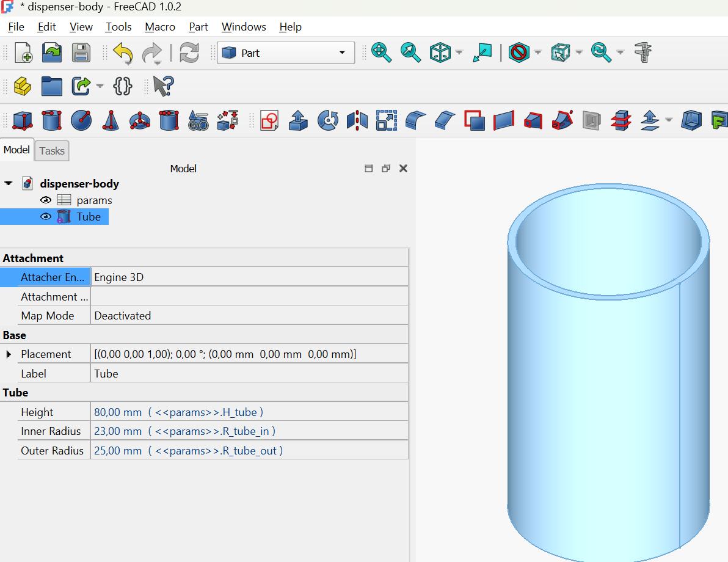Create a cone solid
The height and width of the screenshot is (562, 728).
click(111, 120)
